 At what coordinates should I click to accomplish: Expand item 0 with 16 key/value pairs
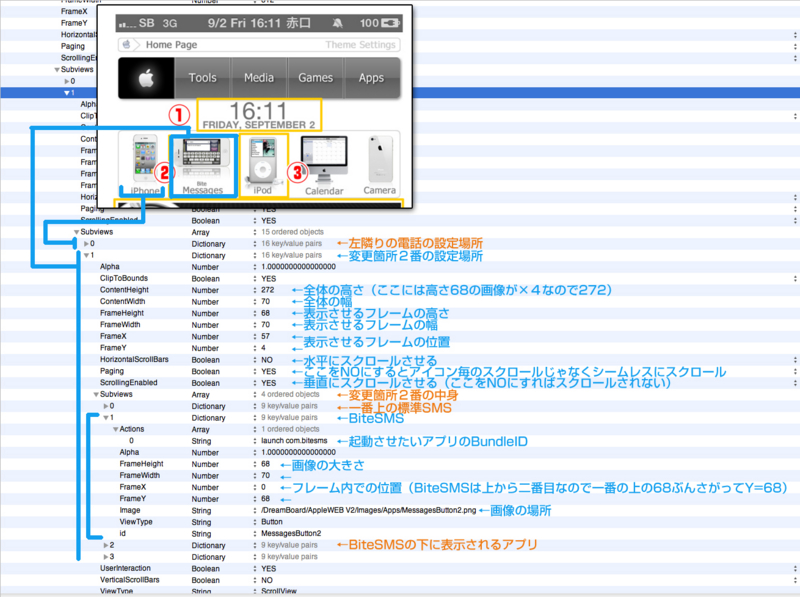(86, 244)
